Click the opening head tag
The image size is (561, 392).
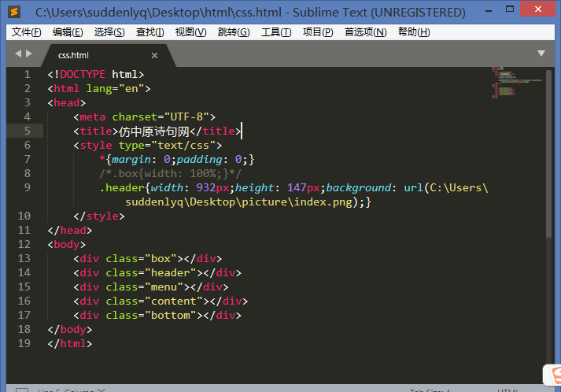coord(67,103)
